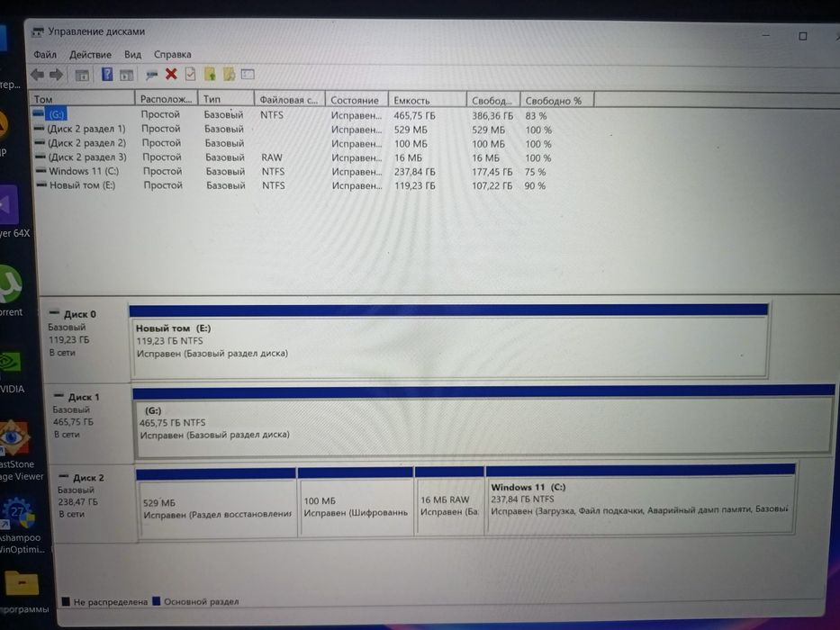Screen dimensions: 840x630
Task: Open Help with the blue question mark icon
Action: point(107,75)
